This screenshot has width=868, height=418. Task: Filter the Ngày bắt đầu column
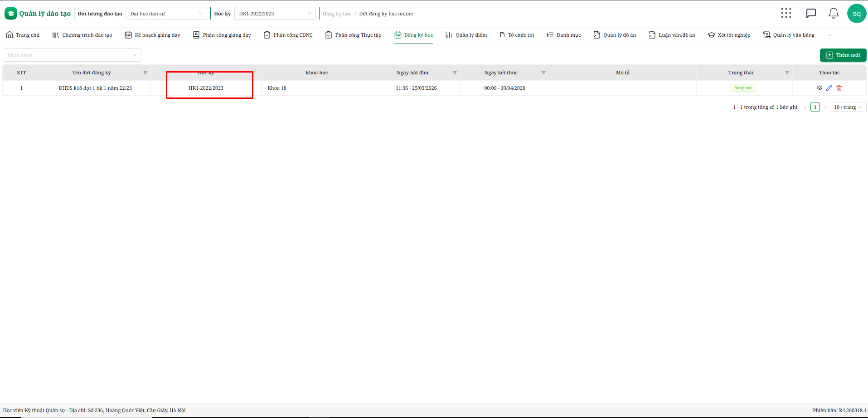[455, 73]
